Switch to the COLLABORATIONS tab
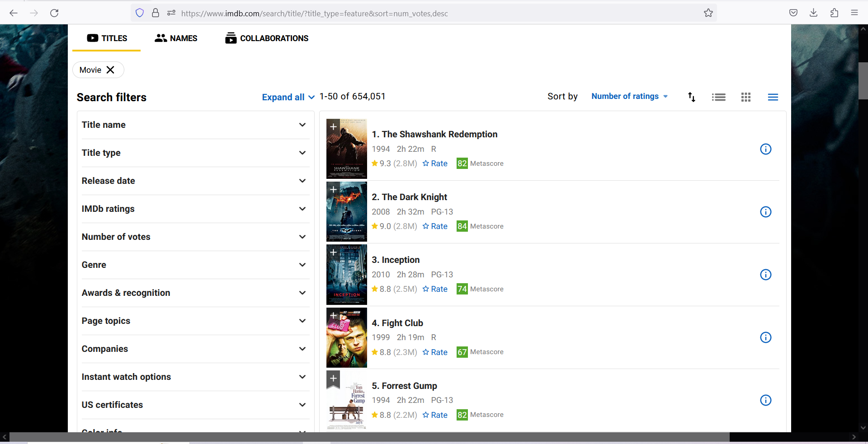 coord(266,38)
